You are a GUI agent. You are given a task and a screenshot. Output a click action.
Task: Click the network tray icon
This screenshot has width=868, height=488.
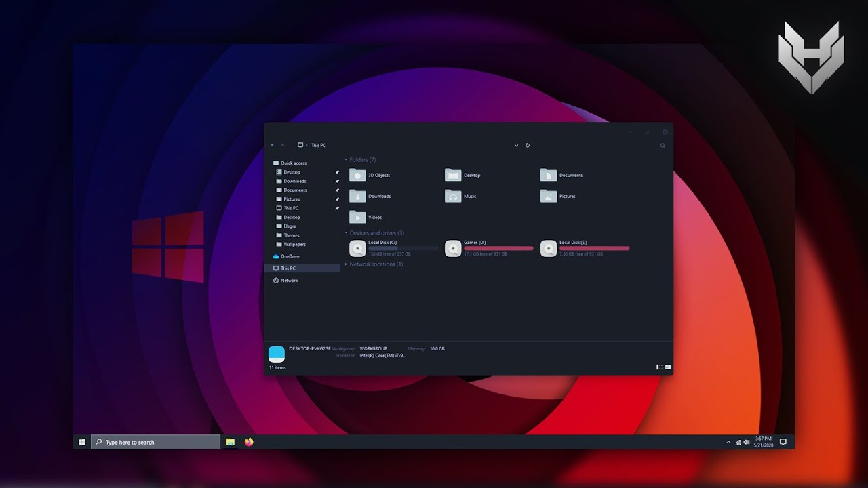[738, 442]
